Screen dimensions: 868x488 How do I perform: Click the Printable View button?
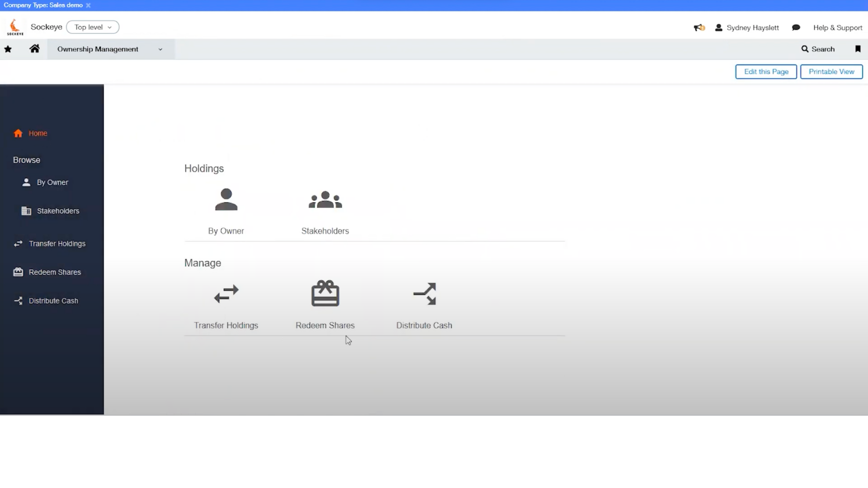click(x=831, y=71)
